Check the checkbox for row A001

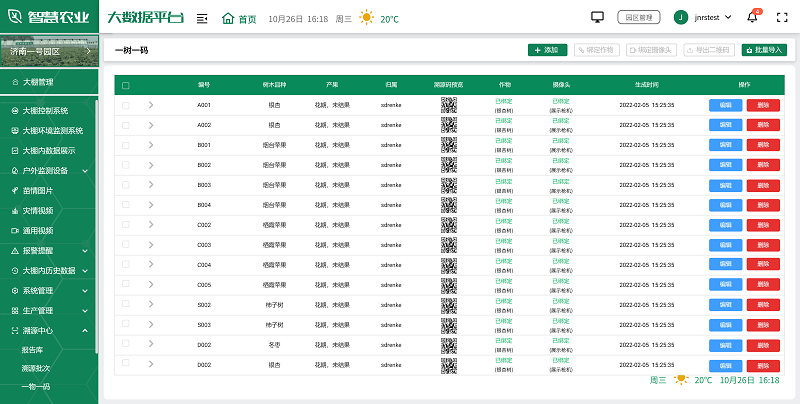pos(126,105)
